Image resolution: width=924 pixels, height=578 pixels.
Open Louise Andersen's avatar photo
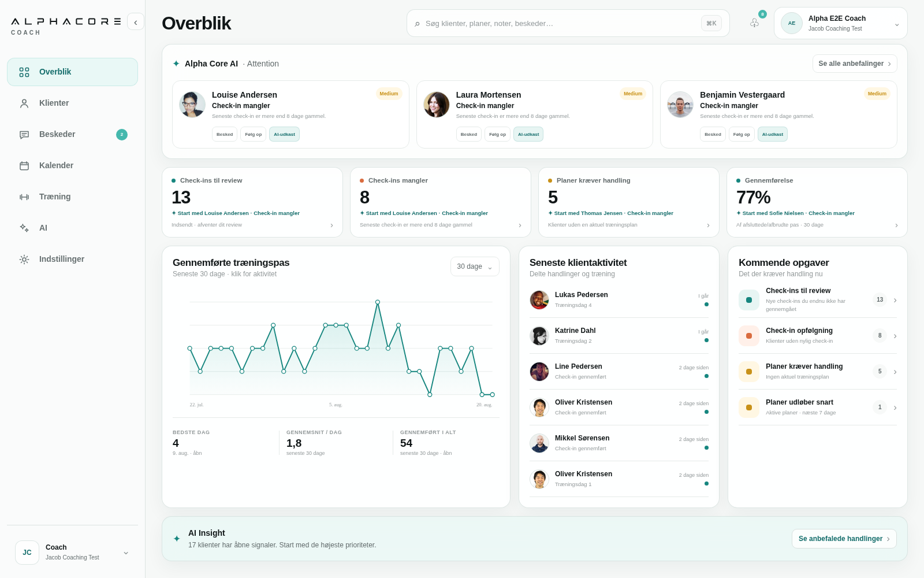[192, 105]
